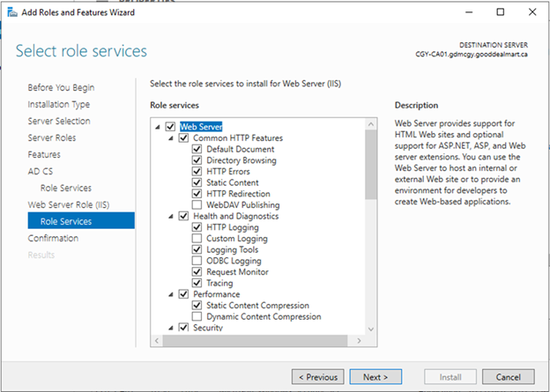Click the wizard icon in title bar
Image resolution: width=550 pixels, height=392 pixels.
11,12
